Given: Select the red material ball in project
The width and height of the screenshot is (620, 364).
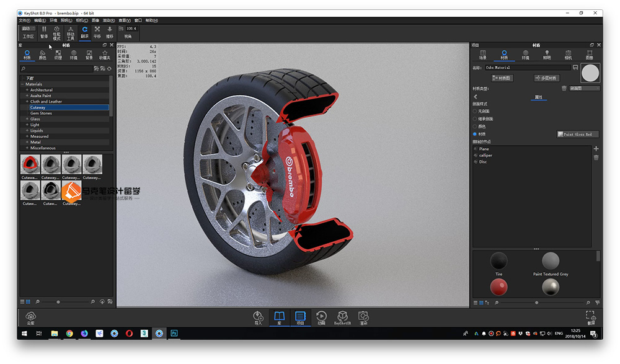Looking at the screenshot, I should coord(498,287).
